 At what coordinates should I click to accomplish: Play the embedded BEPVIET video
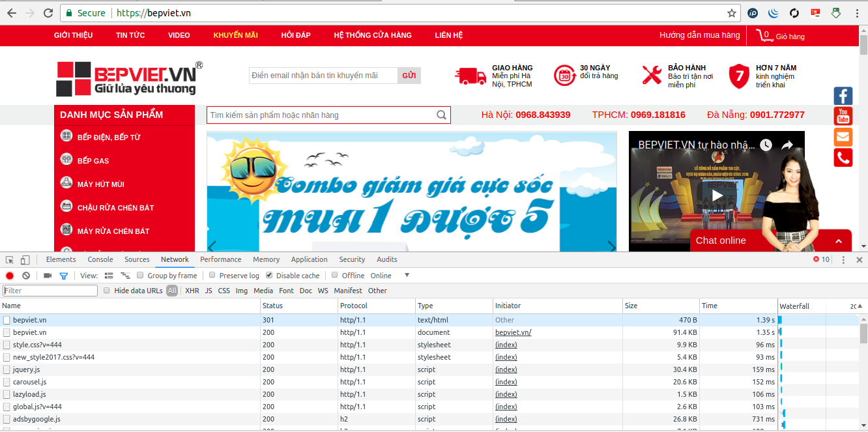point(717,195)
